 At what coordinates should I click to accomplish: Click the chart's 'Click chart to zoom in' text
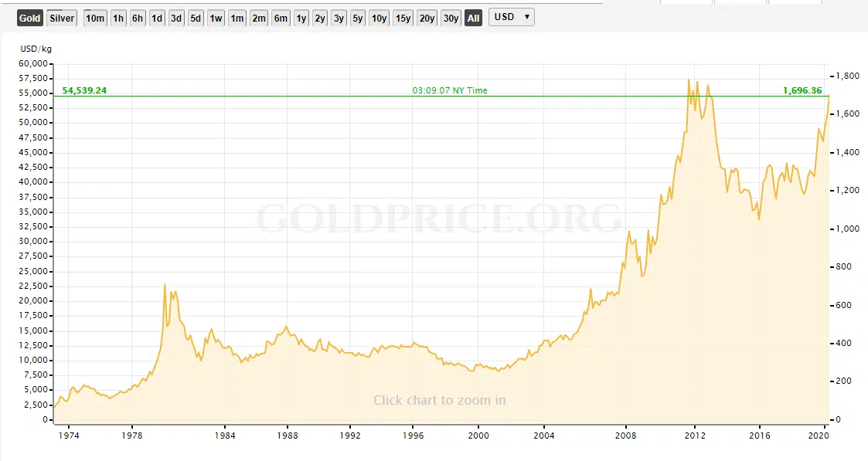tap(439, 400)
